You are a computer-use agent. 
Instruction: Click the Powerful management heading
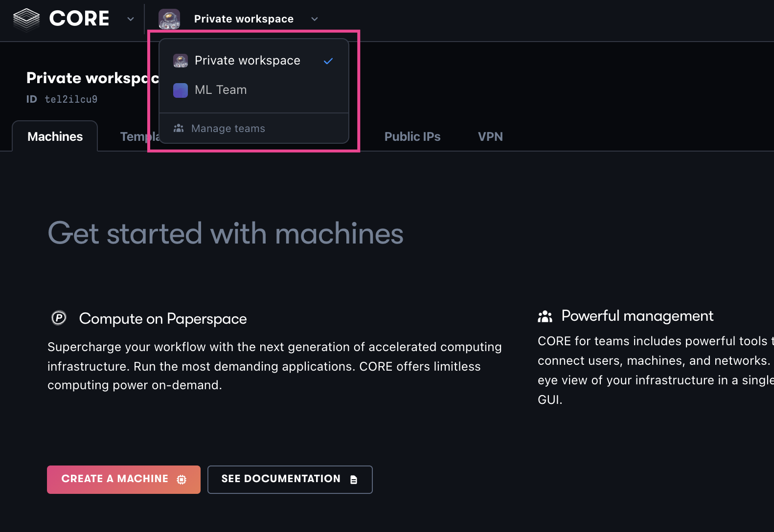(x=637, y=316)
